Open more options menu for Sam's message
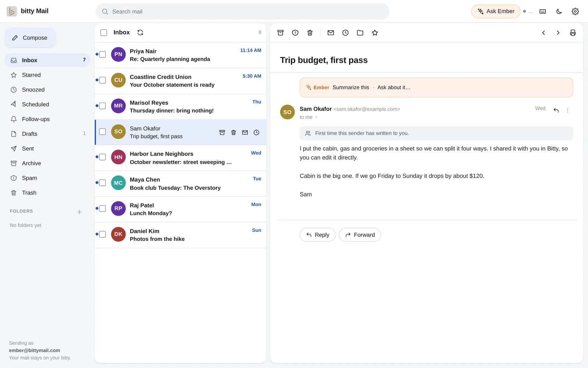 (567, 110)
